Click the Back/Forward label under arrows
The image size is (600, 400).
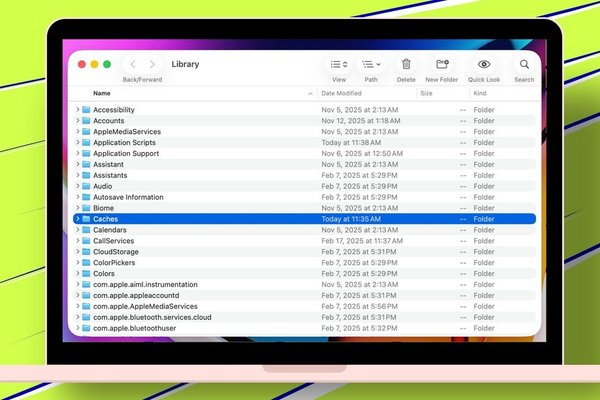[142, 80]
